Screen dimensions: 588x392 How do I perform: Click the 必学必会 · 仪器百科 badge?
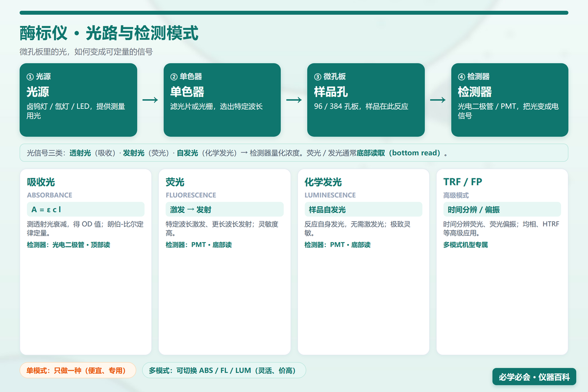point(534,377)
